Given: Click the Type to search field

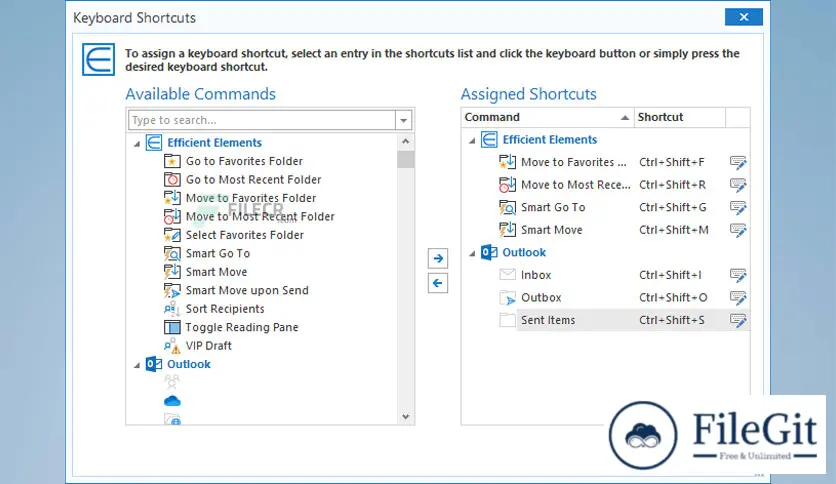Looking at the screenshot, I should 262,120.
